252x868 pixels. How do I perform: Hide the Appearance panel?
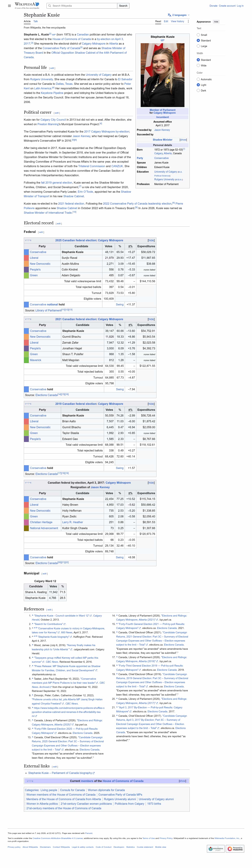click(216, 22)
